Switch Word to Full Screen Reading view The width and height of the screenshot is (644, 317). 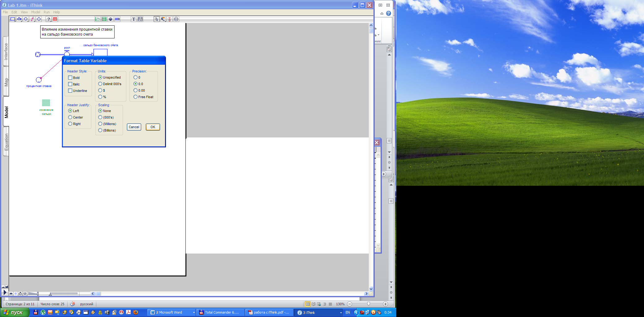pos(313,304)
